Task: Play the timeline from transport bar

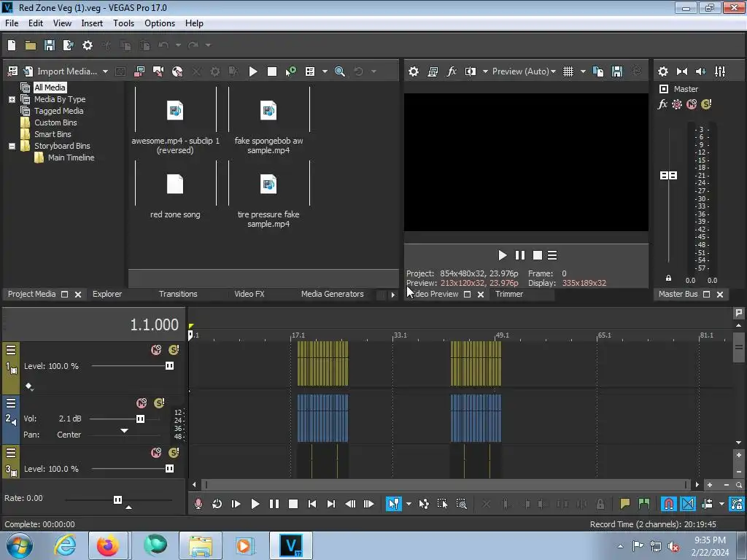Action: (255, 504)
